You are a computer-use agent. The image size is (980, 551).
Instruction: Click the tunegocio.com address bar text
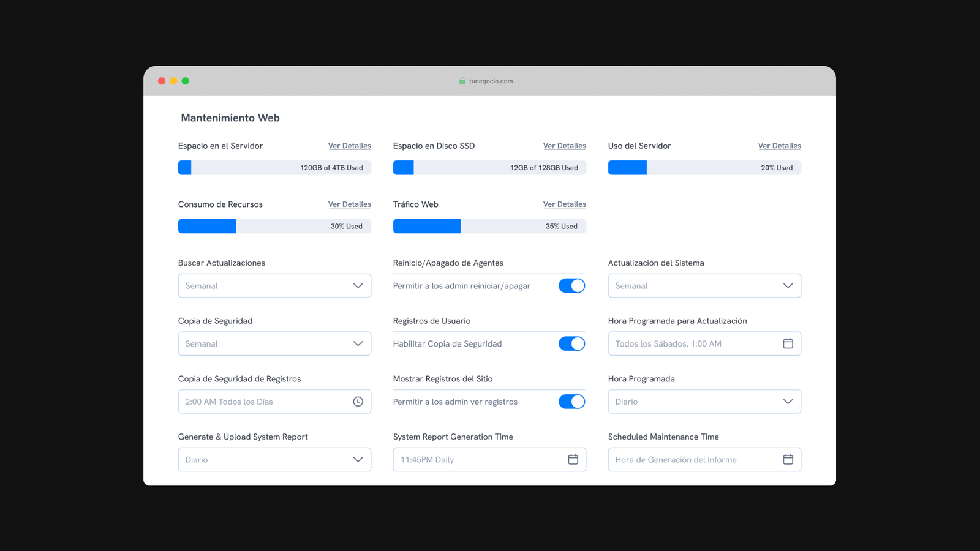[491, 81]
